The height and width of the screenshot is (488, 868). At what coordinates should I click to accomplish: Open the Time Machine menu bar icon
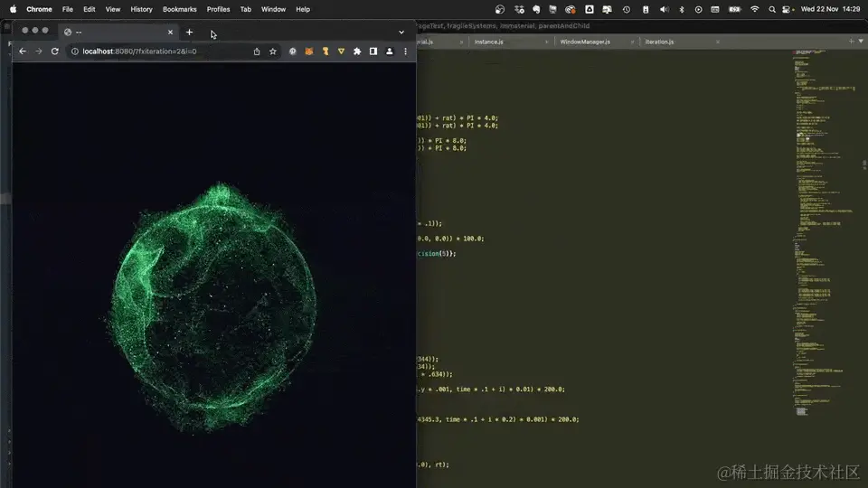(x=626, y=9)
